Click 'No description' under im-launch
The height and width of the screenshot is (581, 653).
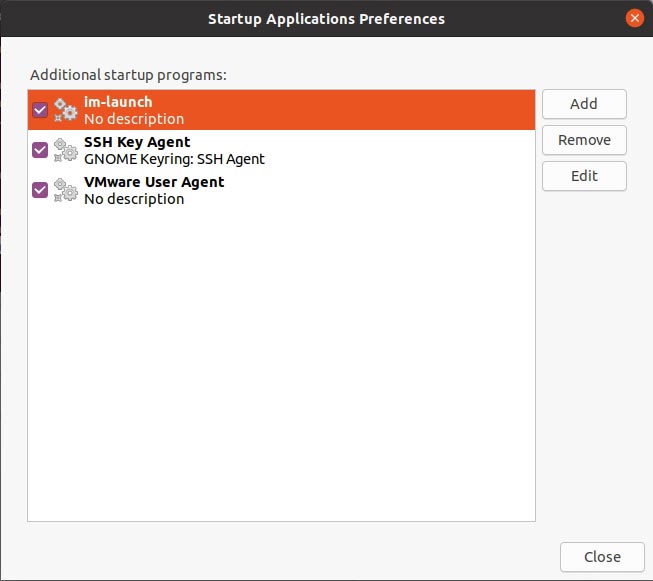point(134,119)
